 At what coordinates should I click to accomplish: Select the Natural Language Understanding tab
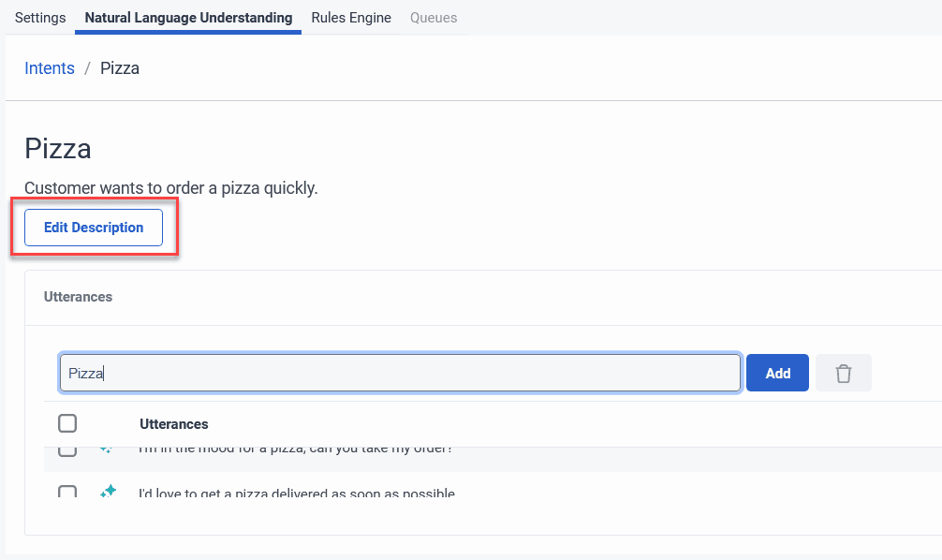[x=188, y=18]
